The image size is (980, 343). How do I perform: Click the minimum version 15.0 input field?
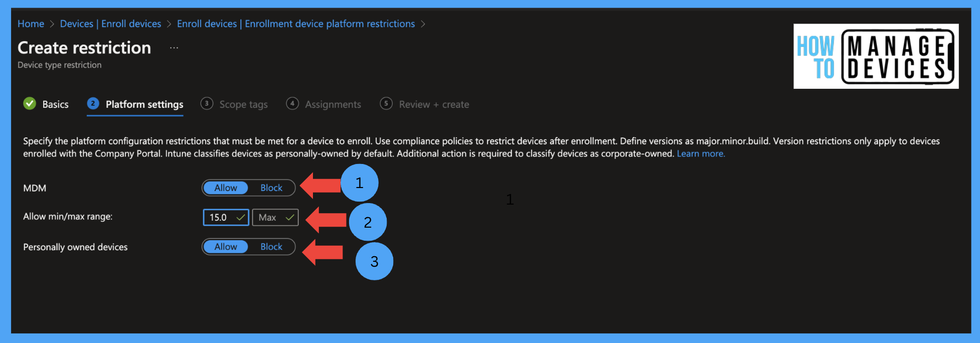pyautogui.click(x=226, y=217)
